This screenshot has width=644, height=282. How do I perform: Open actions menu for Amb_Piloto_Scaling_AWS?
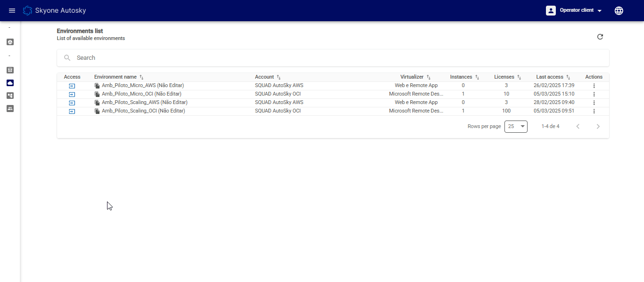tap(594, 103)
